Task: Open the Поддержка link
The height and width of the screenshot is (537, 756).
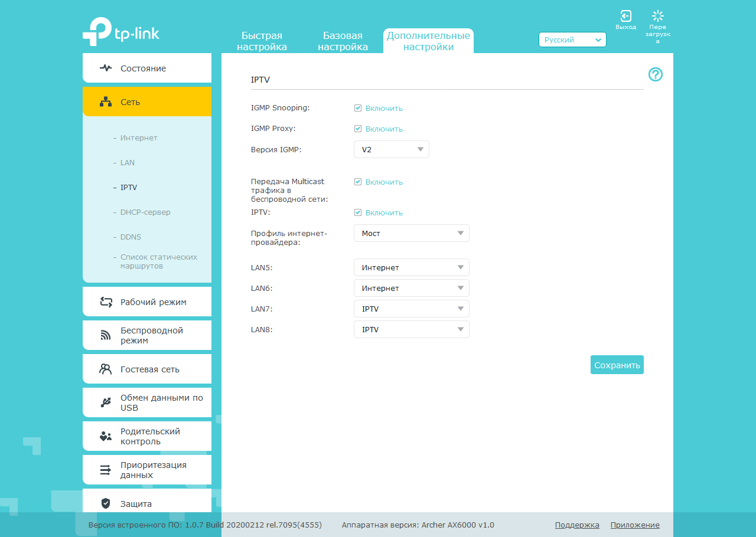Action: (x=577, y=525)
